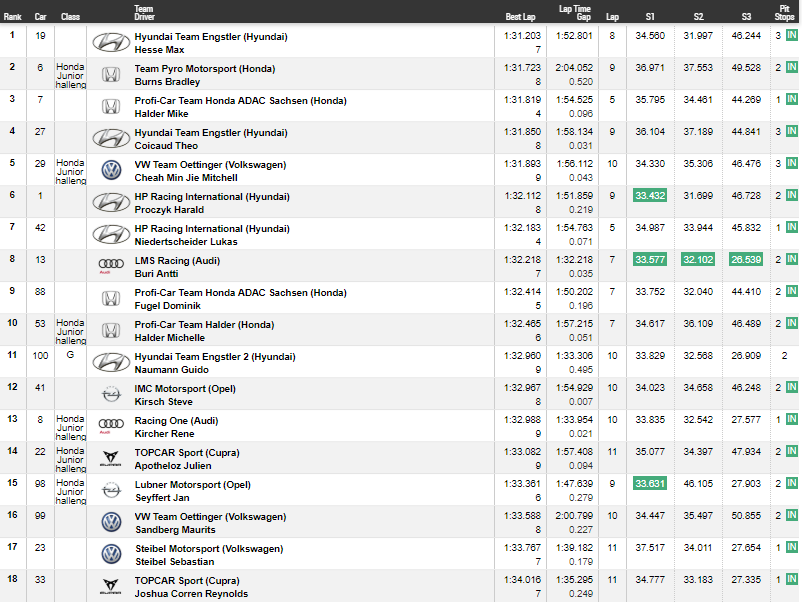Click team name Racing One (Audi)
The image size is (802, 606).
click(176, 421)
